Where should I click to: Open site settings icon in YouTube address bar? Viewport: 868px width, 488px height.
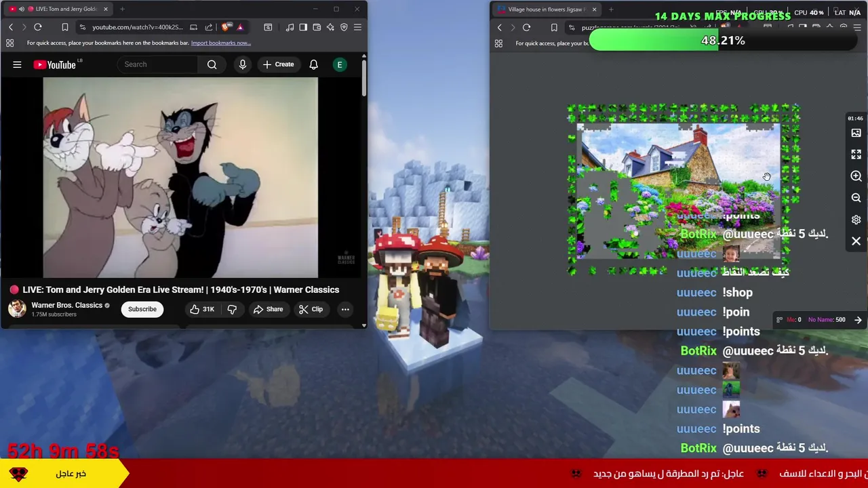83,27
